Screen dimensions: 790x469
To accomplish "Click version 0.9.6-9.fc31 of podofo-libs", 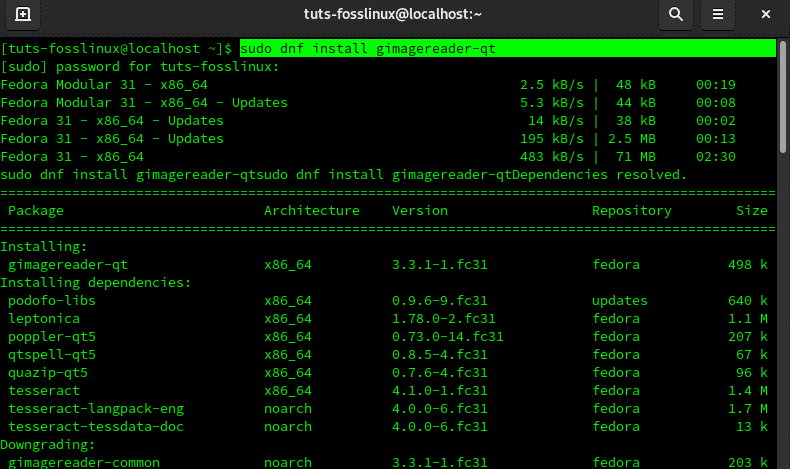I will pyautogui.click(x=440, y=301).
